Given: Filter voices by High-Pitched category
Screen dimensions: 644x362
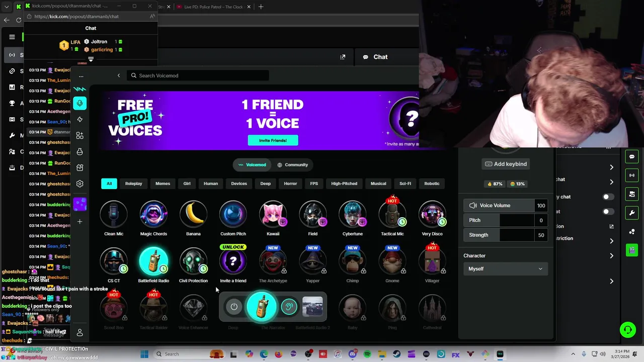Looking at the screenshot, I should [344, 184].
